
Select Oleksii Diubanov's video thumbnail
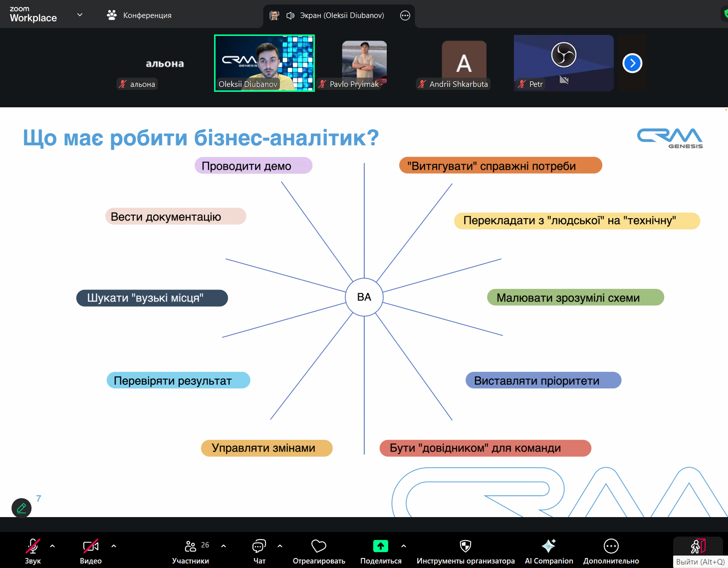tap(264, 63)
